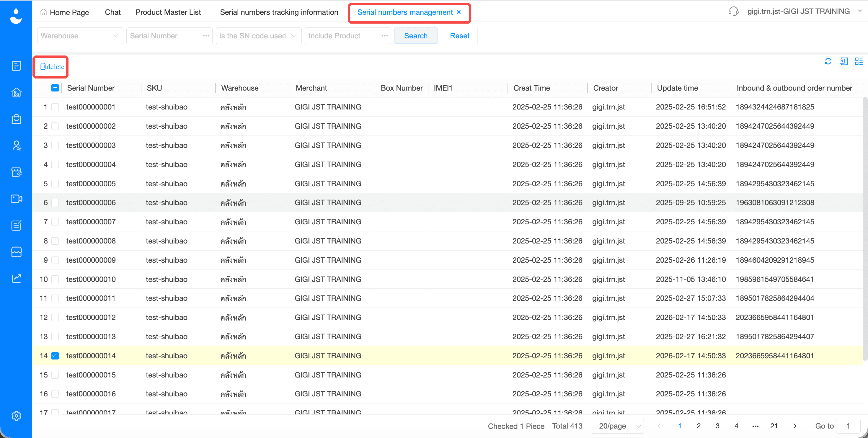
Task: Switch to the Product Master List tab
Action: 168,12
